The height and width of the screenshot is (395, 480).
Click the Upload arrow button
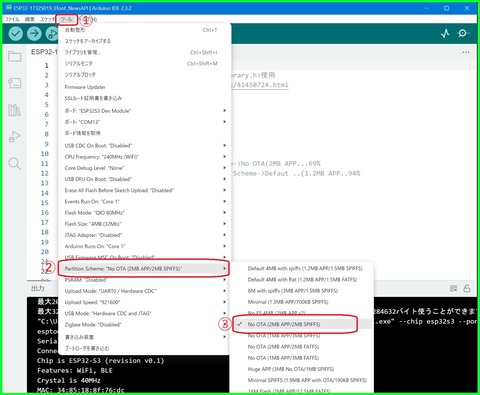coord(34,34)
